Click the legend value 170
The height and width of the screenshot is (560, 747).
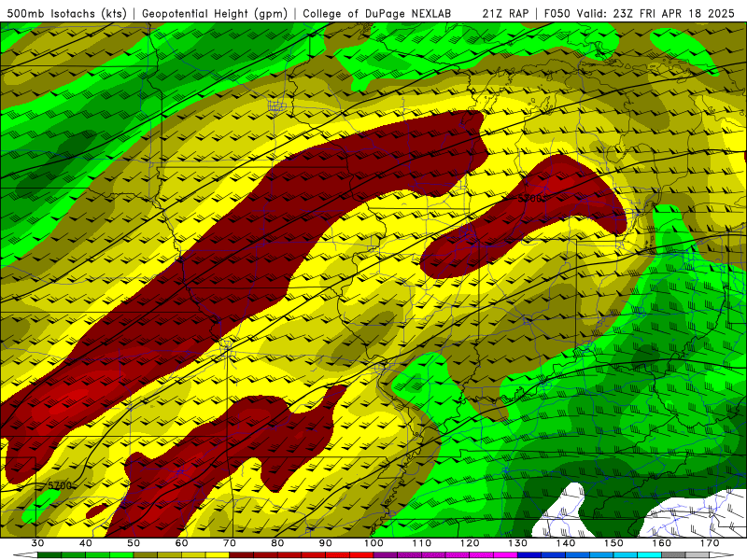(x=710, y=543)
